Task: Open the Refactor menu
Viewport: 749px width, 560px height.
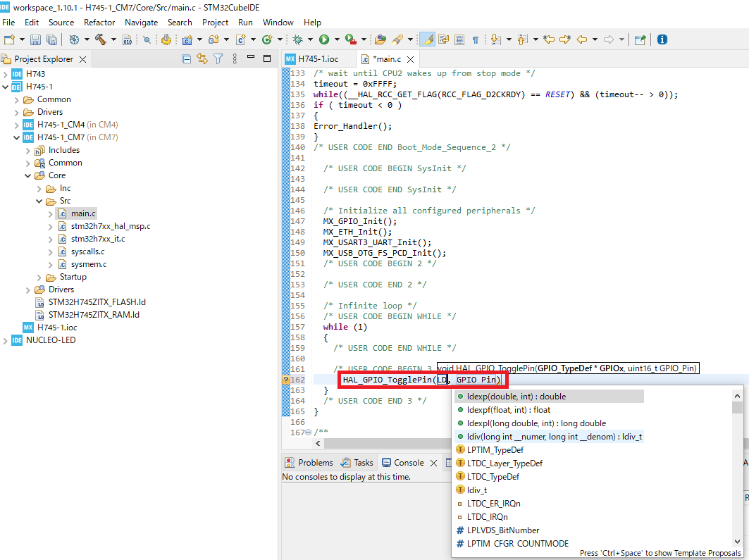Action: pos(99,23)
